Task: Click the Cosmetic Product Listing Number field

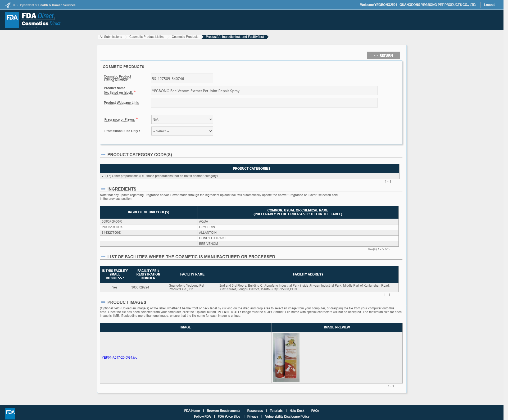Action: click(x=182, y=79)
